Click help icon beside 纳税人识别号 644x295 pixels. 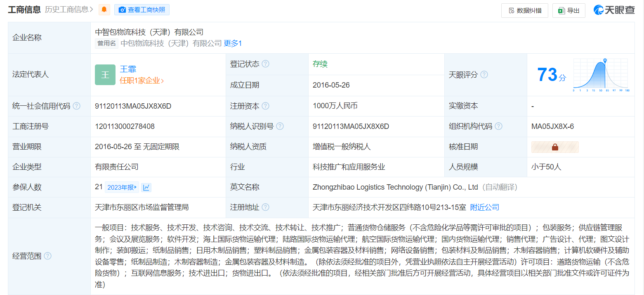coord(280,126)
